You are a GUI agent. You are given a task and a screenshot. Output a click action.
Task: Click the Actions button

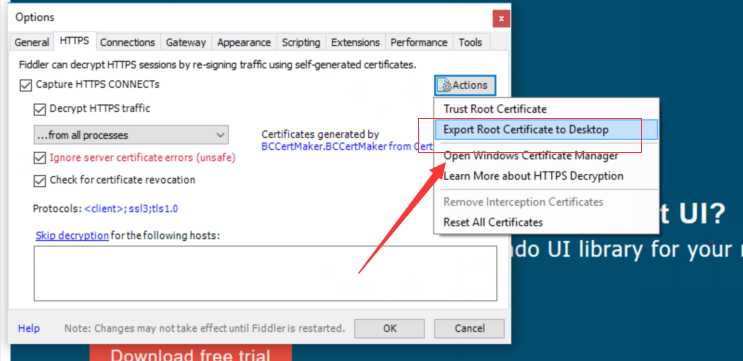[x=465, y=85]
